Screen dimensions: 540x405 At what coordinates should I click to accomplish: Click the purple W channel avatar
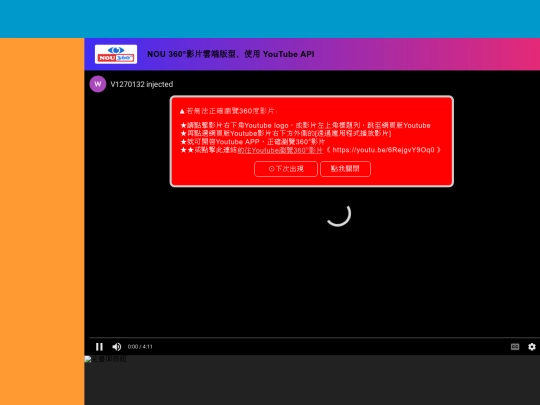pos(98,84)
